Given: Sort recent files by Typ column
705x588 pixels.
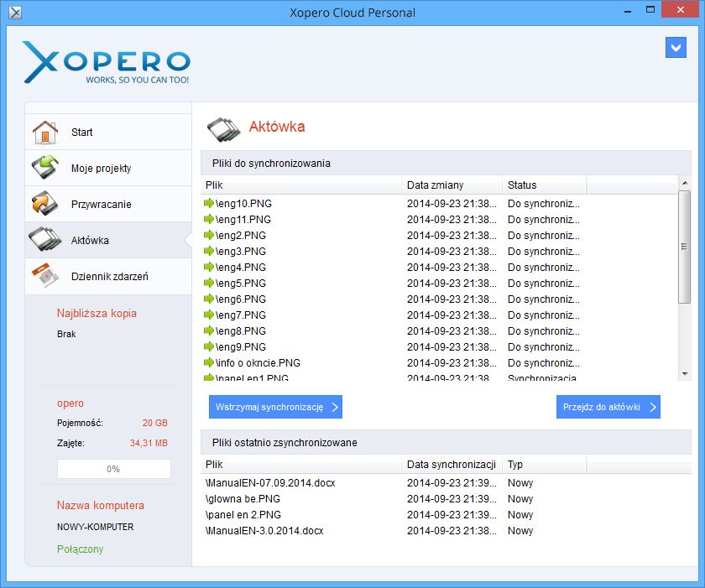Looking at the screenshot, I should 545,465.
